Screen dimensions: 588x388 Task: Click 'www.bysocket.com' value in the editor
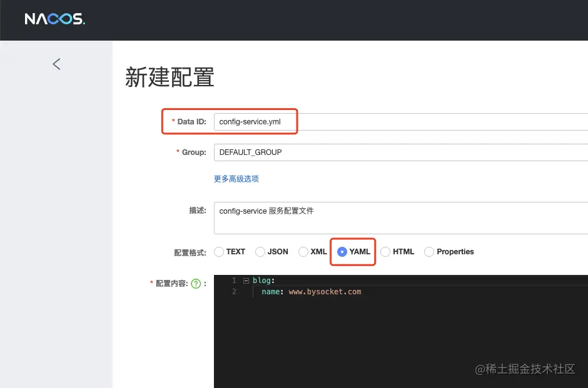pyautogui.click(x=325, y=292)
